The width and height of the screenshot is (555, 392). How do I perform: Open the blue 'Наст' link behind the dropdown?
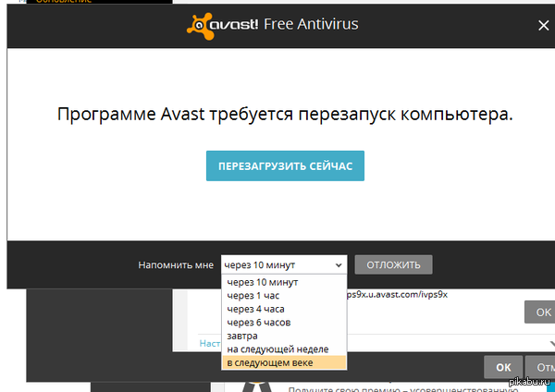point(209,342)
